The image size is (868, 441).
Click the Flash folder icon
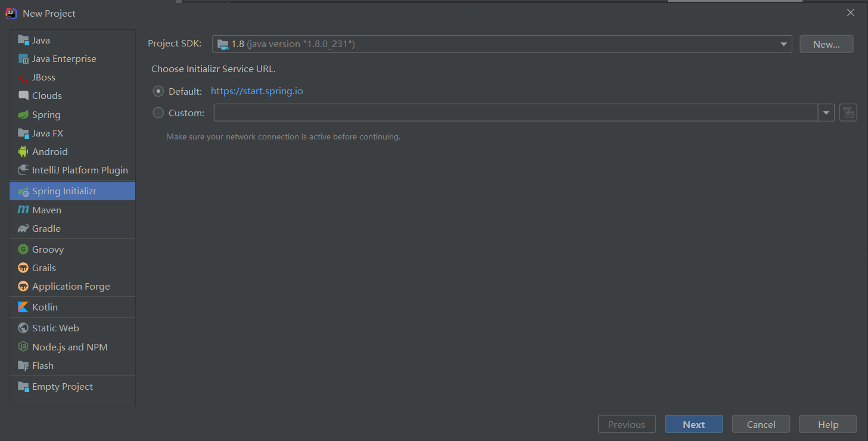23,365
